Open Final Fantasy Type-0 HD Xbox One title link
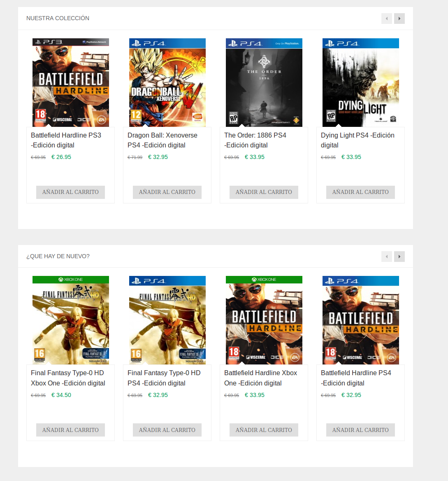 coord(68,378)
